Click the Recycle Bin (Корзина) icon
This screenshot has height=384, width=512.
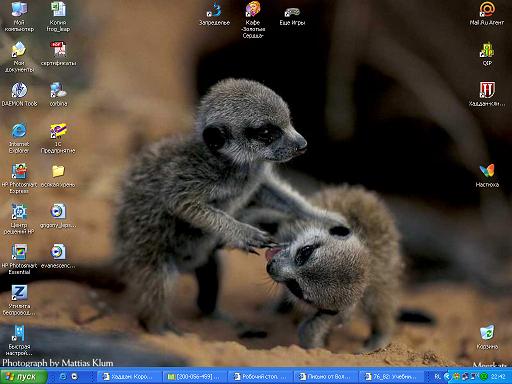[487, 337]
